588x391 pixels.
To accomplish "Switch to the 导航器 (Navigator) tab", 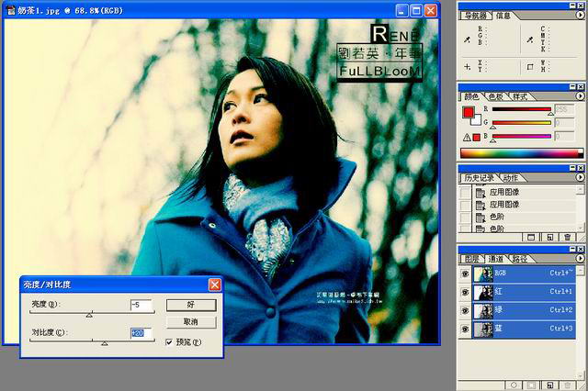I will tap(477, 16).
